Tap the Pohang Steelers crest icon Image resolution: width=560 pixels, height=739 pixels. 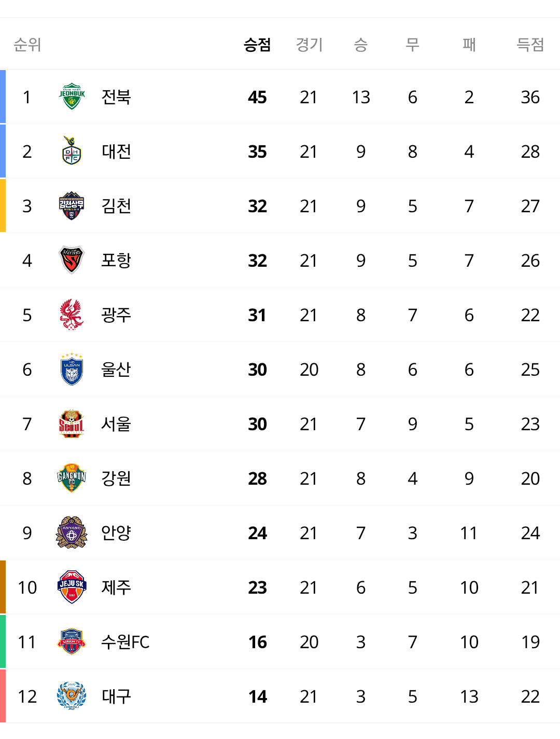point(72,260)
